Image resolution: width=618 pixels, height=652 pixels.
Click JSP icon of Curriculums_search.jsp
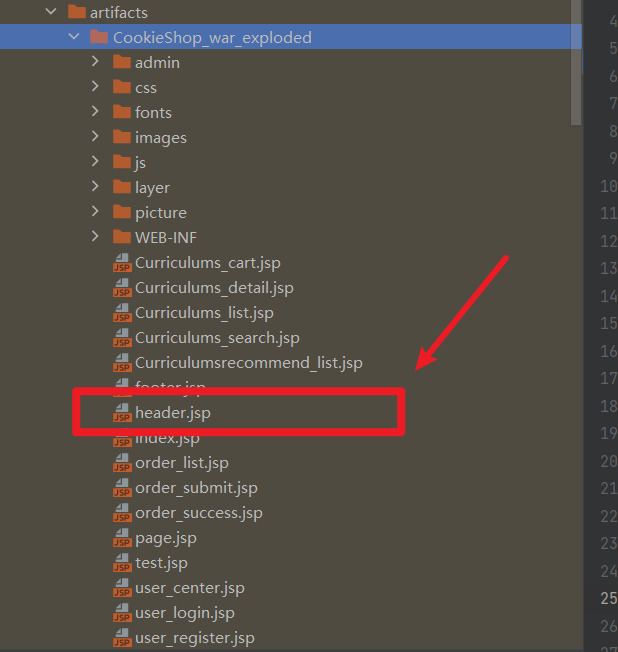(122, 338)
